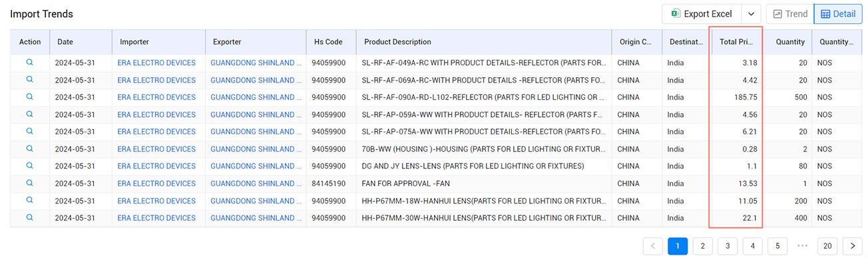
Task: Click the magnifier icon in the first row
Action: click(x=29, y=63)
